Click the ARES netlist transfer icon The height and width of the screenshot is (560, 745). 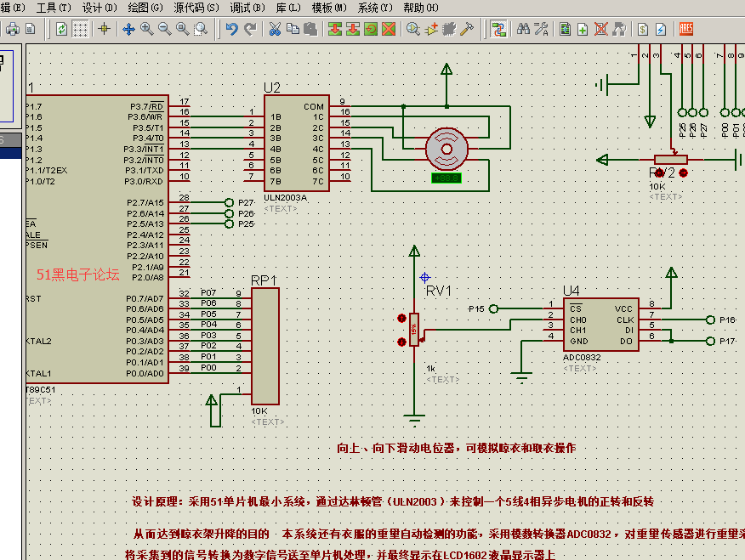pos(686,30)
